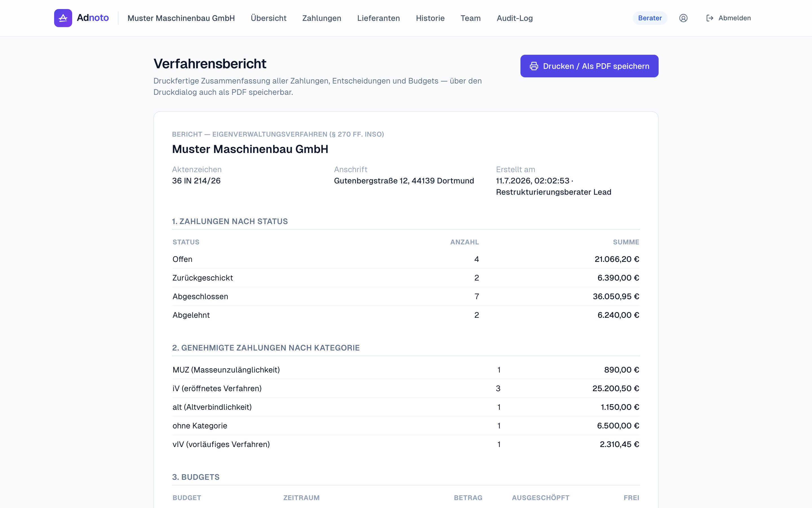This screenshot has height=508, width=812.
Task: Click the Muster Maschinenbau GmbH header link
Action: [181, 18]
